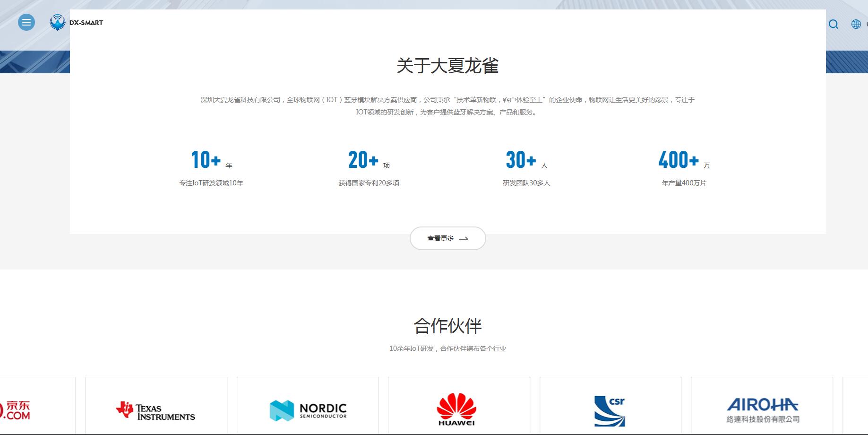Image resolution: width=868 pixels, height=435 pixels.
Task: Click the company description paragraph starting 深圳大夏龙雀
Action: 447,106
